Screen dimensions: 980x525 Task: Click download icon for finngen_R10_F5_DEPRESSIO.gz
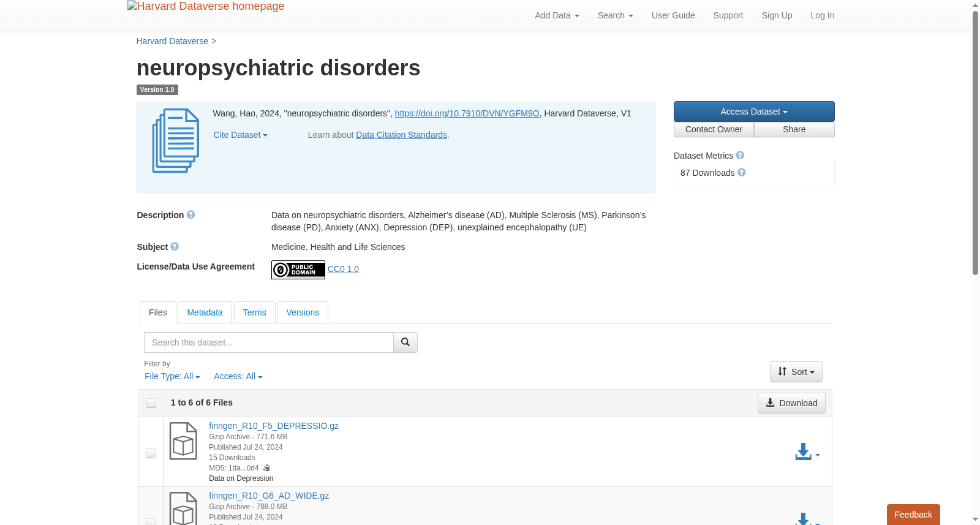tap(804, 452)
